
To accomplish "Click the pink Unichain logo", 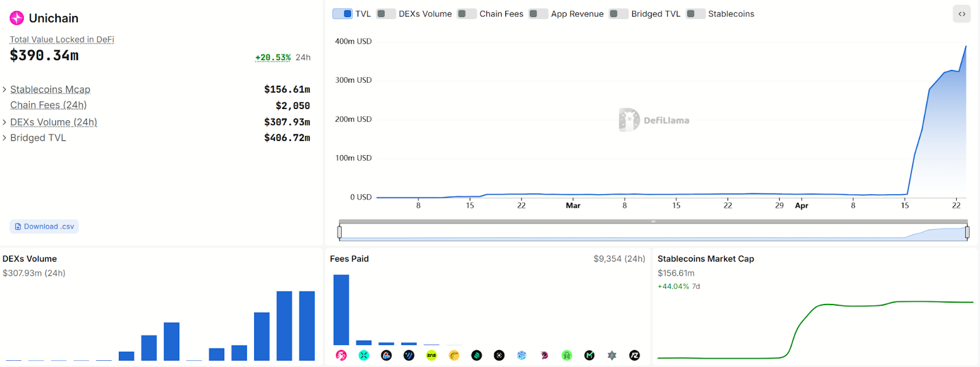I will point(17,18).
